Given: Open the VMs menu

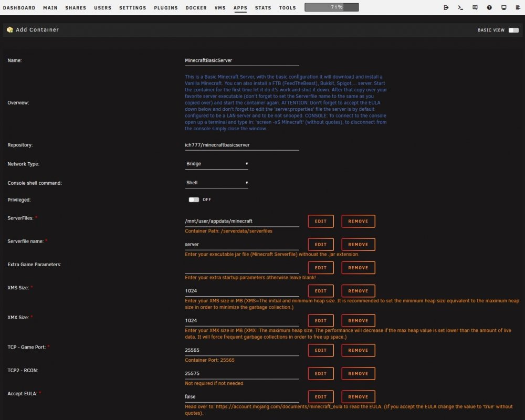Looking at the screenshot, I should coord(220,8).
